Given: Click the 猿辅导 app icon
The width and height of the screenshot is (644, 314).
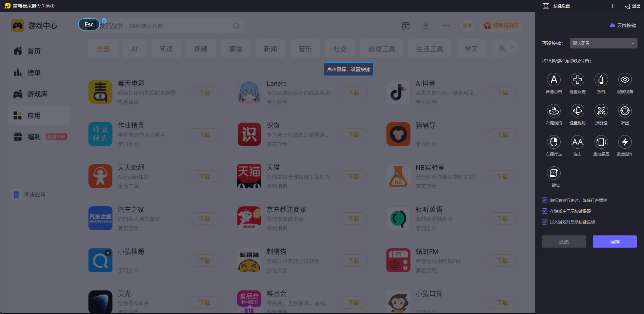Looking at the screenshot, I should click(398, 134).
